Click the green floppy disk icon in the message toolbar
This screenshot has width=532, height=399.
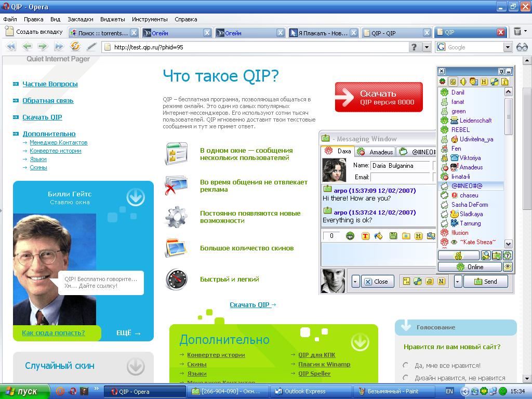(x=393, y=236)
